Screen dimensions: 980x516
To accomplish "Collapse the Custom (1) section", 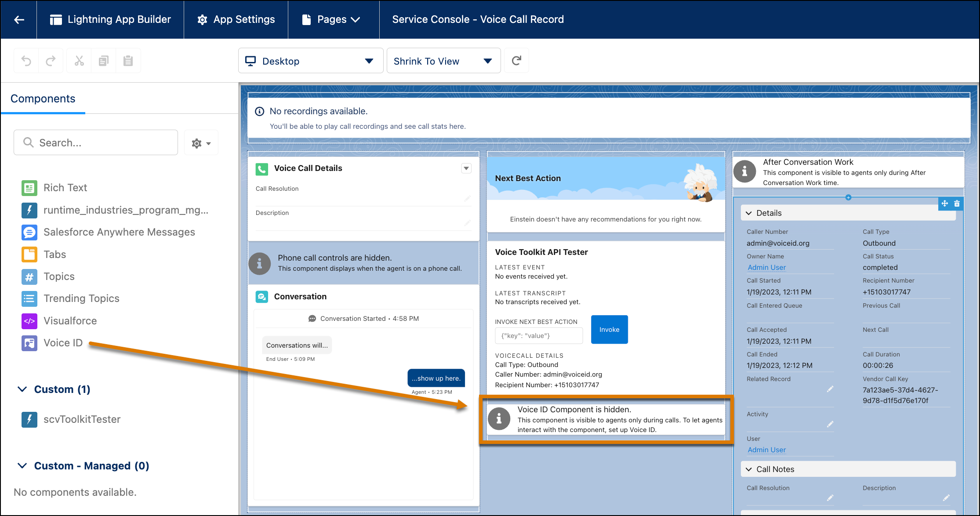I will [22, 389].
